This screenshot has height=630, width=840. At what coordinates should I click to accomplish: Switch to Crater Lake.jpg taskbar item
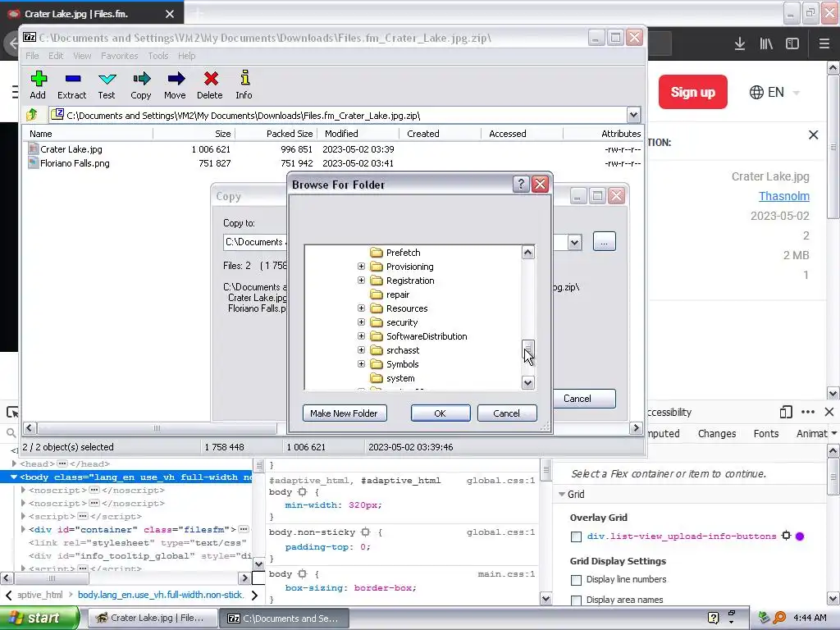click(x=152, y=618)
